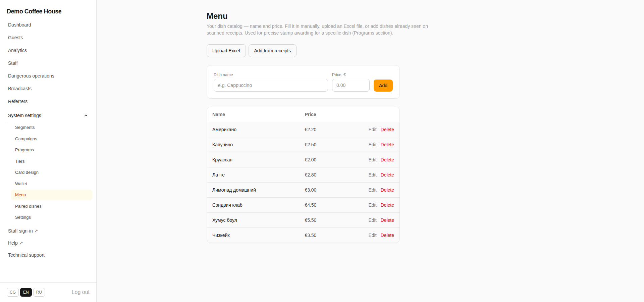Image resolution: width=644 pixels, height=302 pixels.
Task: Contact Technical support
Action: (26, 255)
